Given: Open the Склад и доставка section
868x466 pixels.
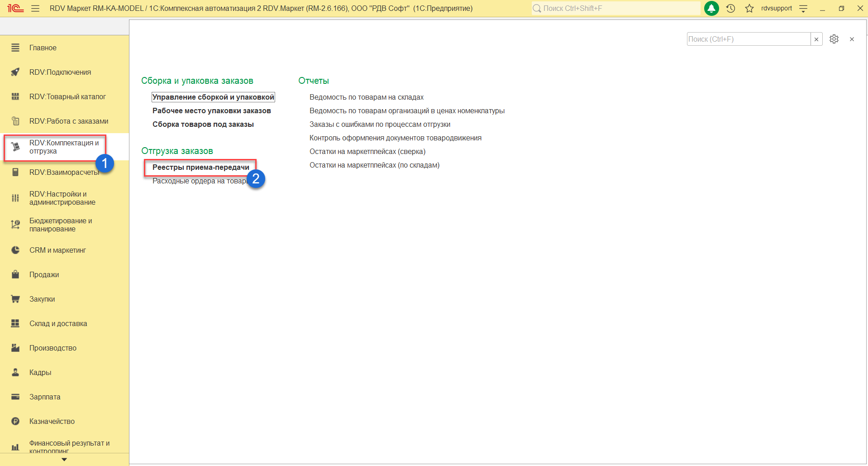Looking at the screenshot, I should [x=58, y=323].
